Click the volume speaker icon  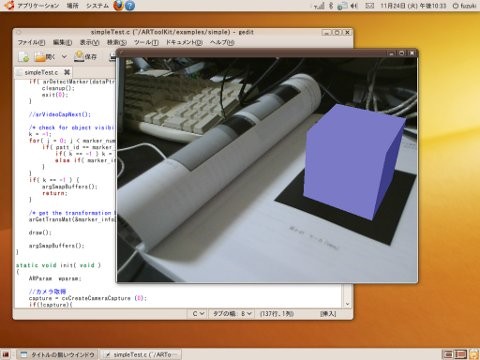354,6
